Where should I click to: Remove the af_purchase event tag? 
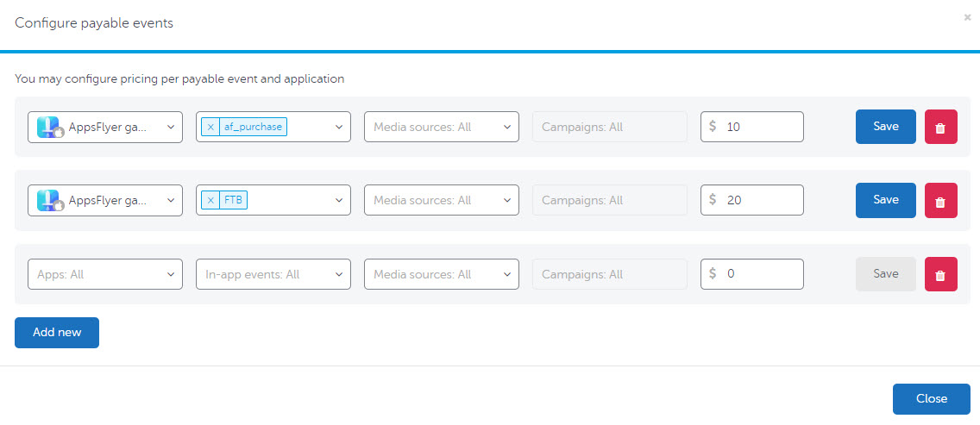click(210, 127)
